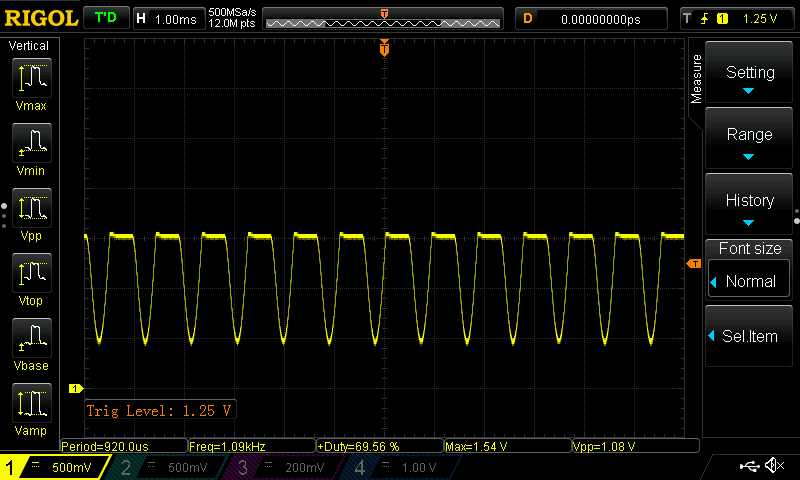The image size is (800, 480).
Task: Open the Range menu
Action: 749,138
